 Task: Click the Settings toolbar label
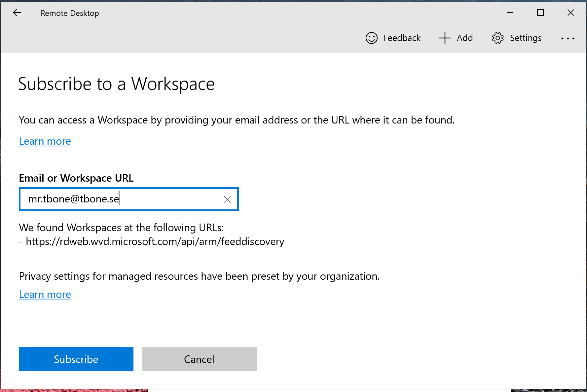525,38
